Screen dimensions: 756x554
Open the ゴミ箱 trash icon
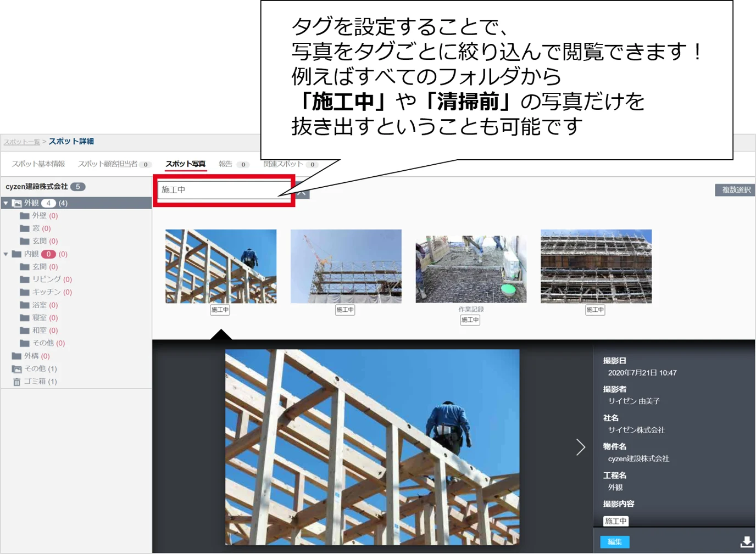click(16, 382)
